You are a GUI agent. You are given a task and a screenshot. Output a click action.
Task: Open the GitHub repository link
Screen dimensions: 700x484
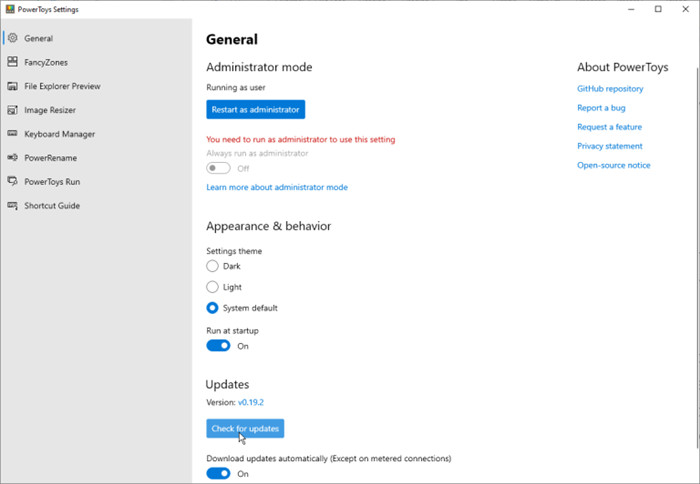[610, 88]
